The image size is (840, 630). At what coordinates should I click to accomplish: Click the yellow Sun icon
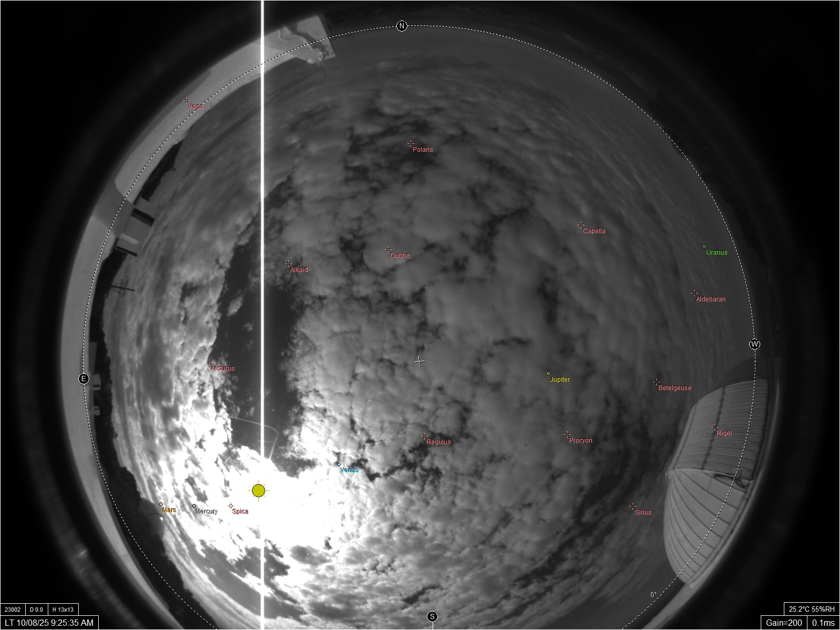click(258, 490)
